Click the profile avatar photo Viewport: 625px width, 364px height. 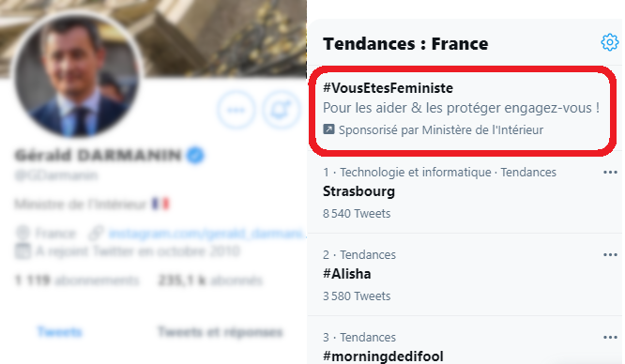point(77,75)
